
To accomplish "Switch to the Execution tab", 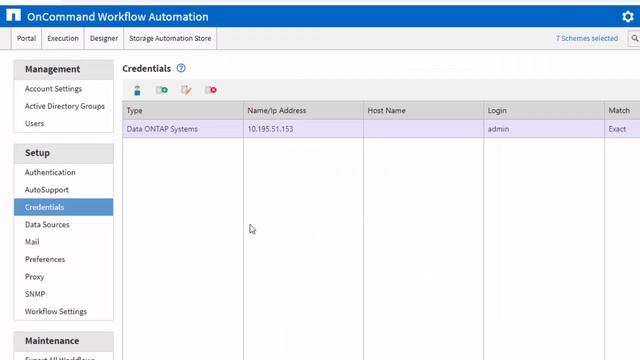I will tap(63, 38).
